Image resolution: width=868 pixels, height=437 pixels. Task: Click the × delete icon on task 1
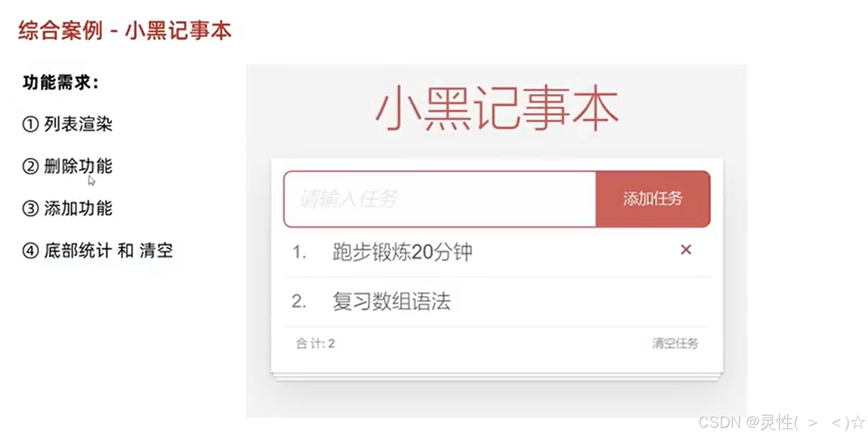pyautogui.click(x=686, y=250)
